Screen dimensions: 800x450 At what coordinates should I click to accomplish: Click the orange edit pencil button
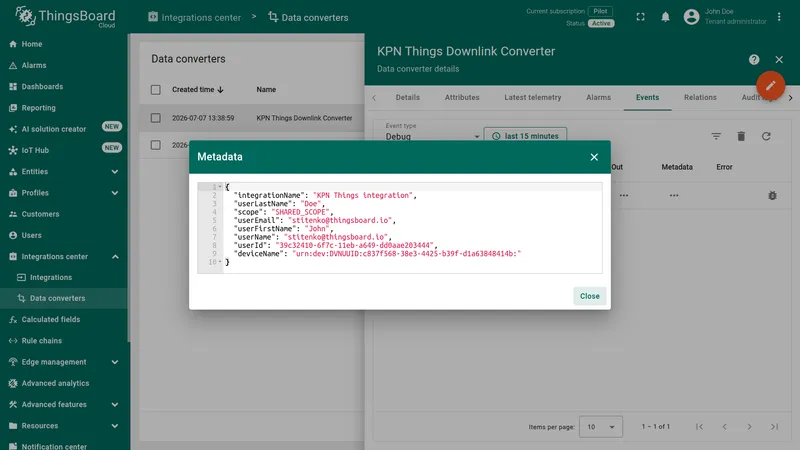click(x=770, y=85)
